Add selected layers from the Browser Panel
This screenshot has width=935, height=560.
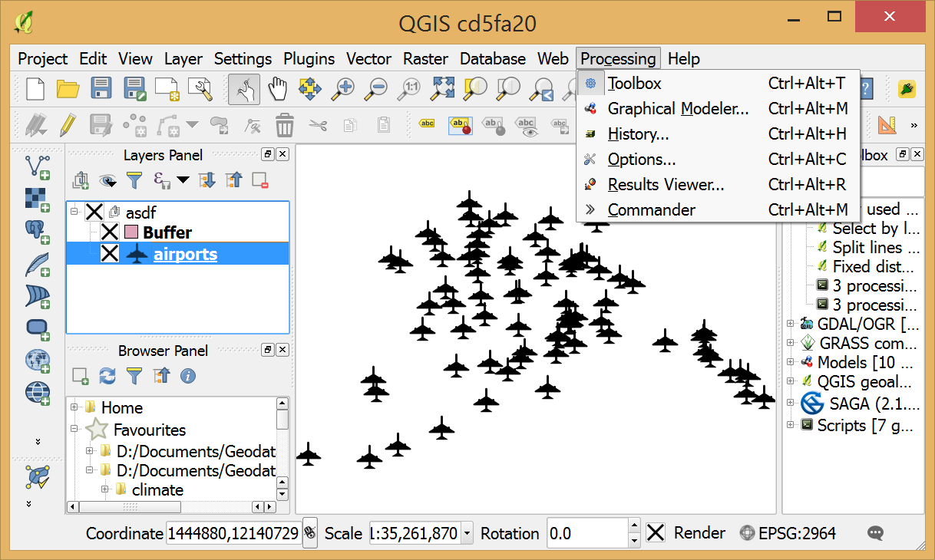[81, 376]
